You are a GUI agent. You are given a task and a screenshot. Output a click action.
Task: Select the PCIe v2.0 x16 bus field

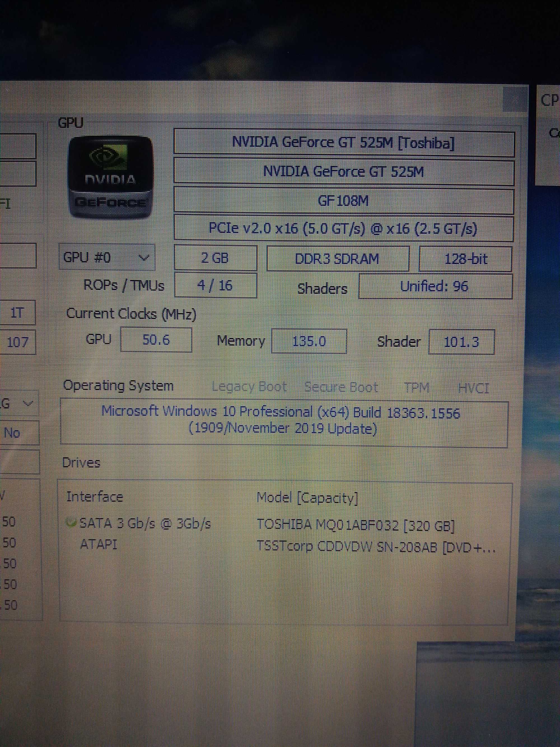click(343, 229)
